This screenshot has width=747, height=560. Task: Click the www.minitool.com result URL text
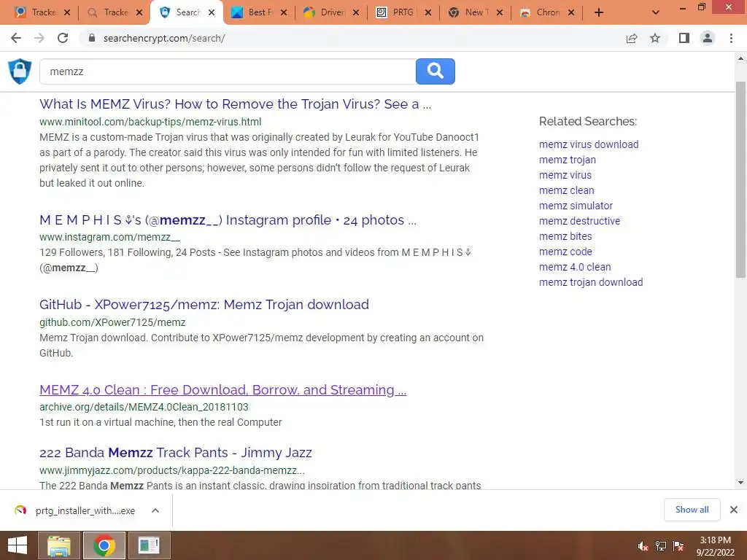tap(150, 122)
